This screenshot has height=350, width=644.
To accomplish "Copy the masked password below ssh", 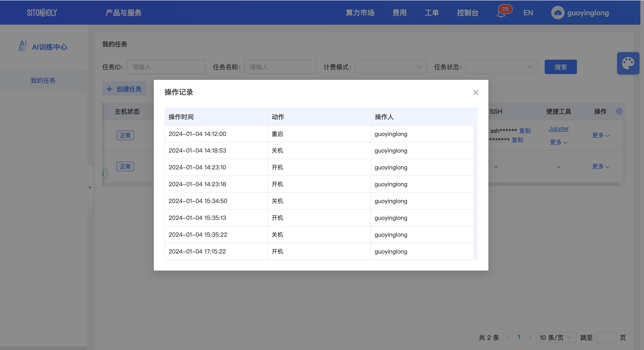I will tap(517, 140).
